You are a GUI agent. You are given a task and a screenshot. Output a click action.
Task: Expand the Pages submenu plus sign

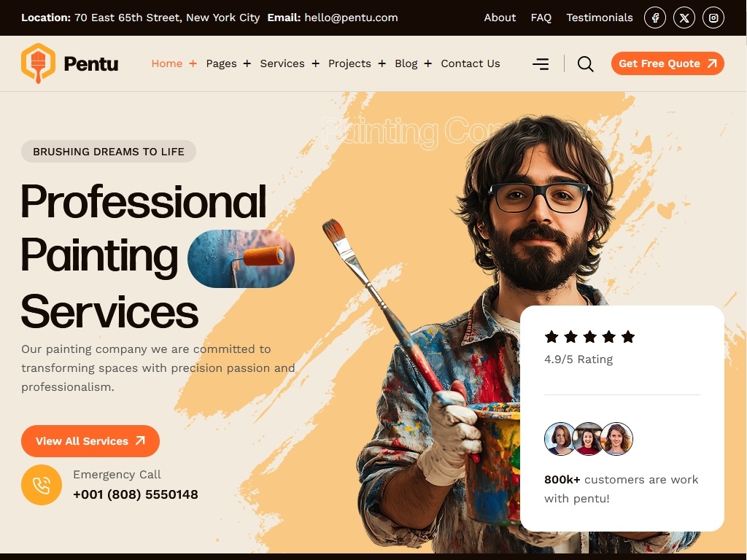coord(247,63)
